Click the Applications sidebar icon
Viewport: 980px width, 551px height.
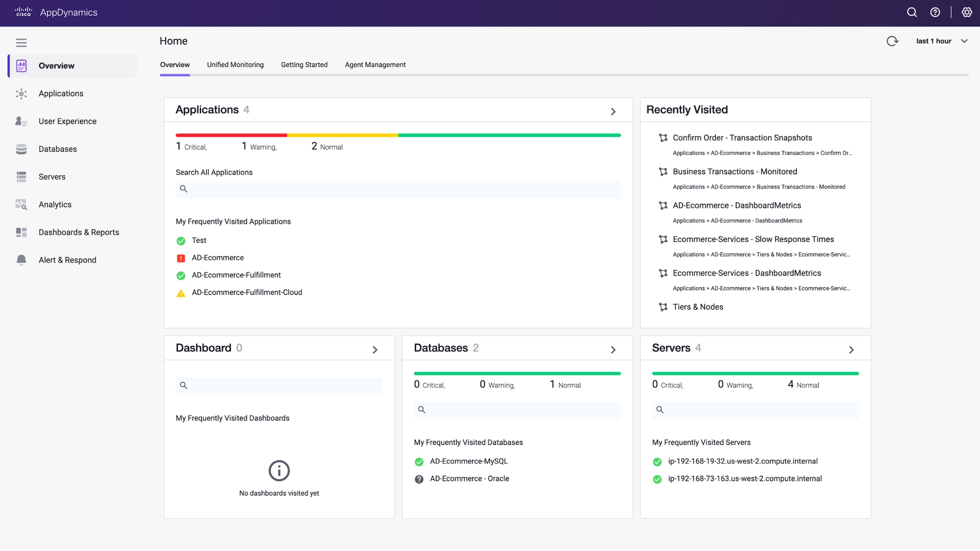[22, 93]
